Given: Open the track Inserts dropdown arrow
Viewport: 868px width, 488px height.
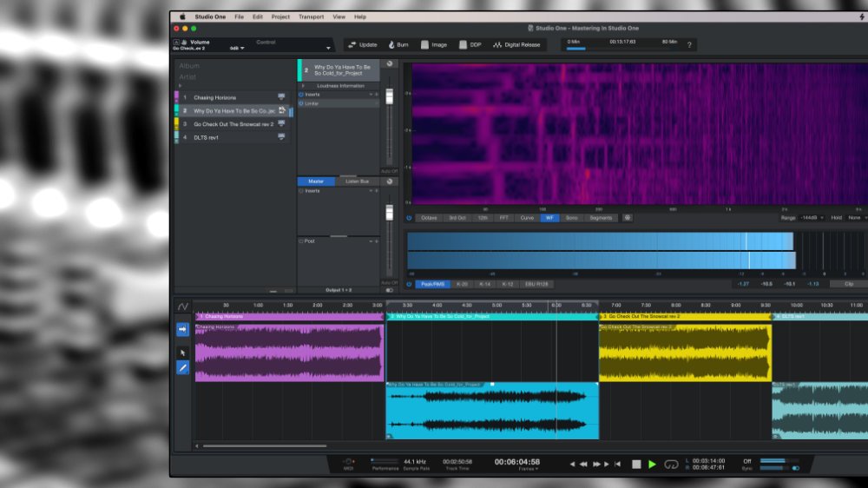Looking at the screenshot, I should (371, 95).
